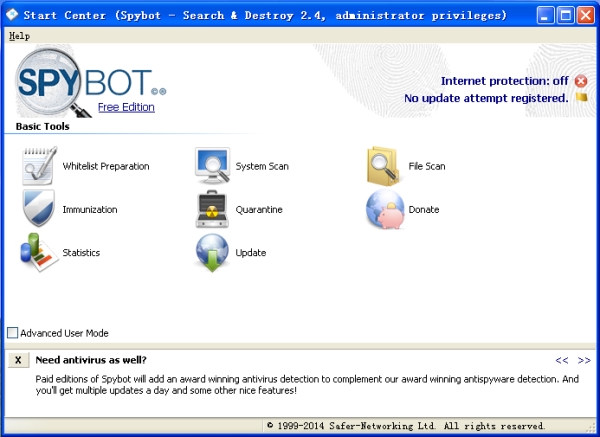Screen dimensions: 600x437
Task: Open the Help menu
Action: (19, 36)
